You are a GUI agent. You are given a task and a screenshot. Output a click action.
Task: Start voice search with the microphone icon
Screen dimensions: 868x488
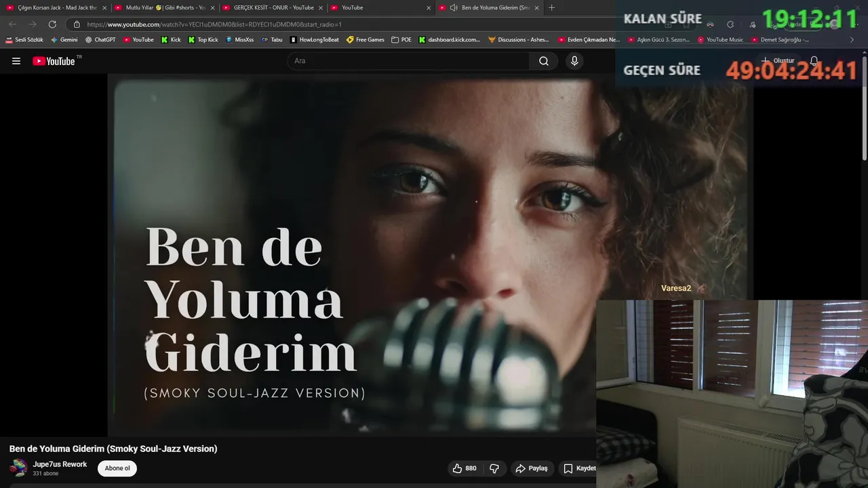click(x=574, y=61)
